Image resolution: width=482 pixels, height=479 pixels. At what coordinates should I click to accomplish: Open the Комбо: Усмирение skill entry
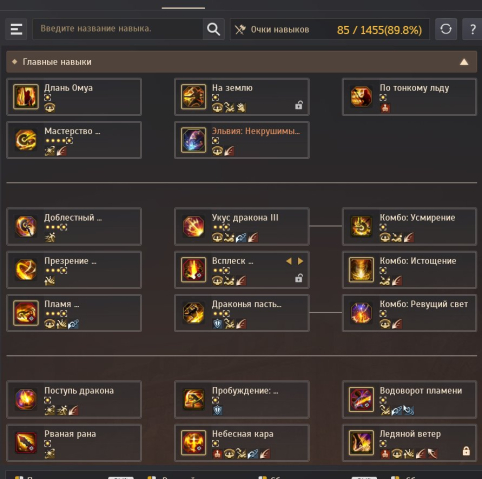(x=409, y=226)
